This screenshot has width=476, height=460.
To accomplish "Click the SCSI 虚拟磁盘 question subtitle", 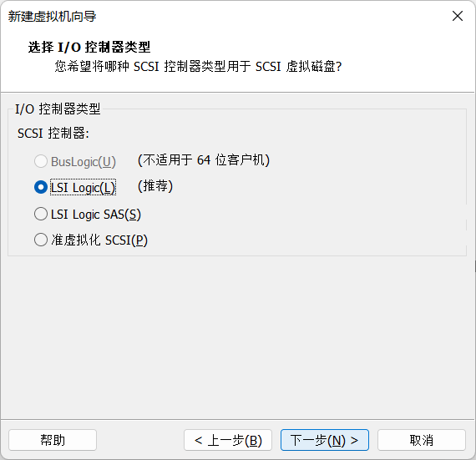I will [x=198, y=67].
